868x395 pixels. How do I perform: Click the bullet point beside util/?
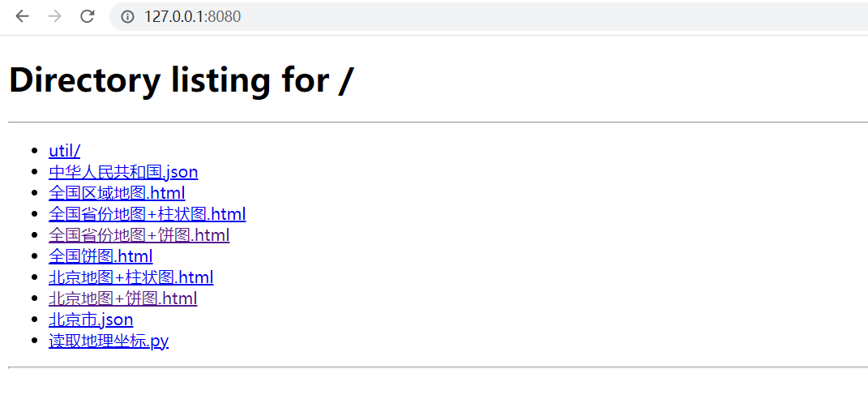[36, 151]
